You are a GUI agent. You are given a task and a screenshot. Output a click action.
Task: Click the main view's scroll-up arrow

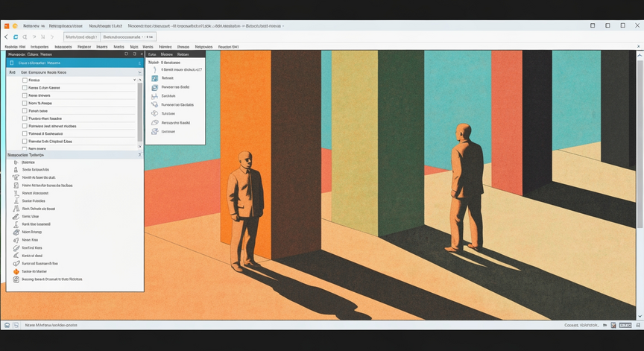point(640,54)
